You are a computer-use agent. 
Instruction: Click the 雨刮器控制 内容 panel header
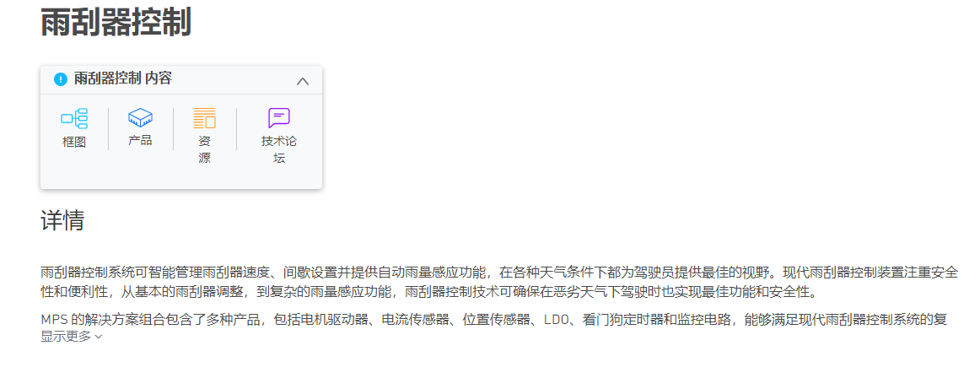[181, 80]
